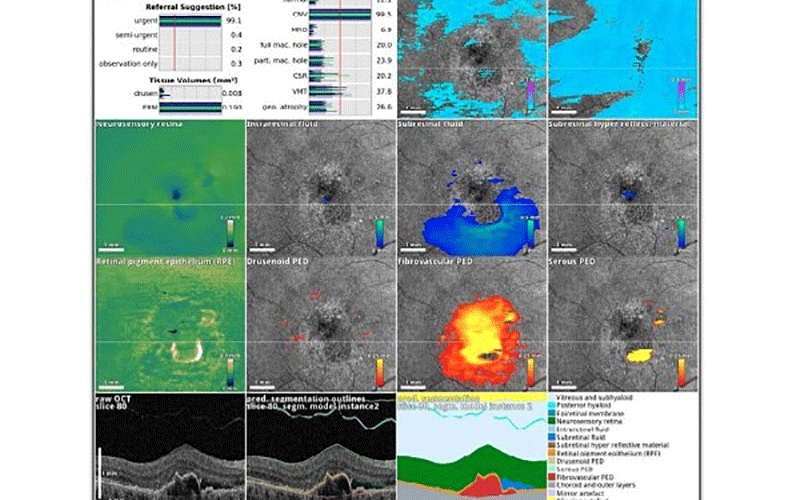This screenshot has height=500, width=800.
Task: Open the Intraretinal fluid map panel
Action: pos(321,187)
